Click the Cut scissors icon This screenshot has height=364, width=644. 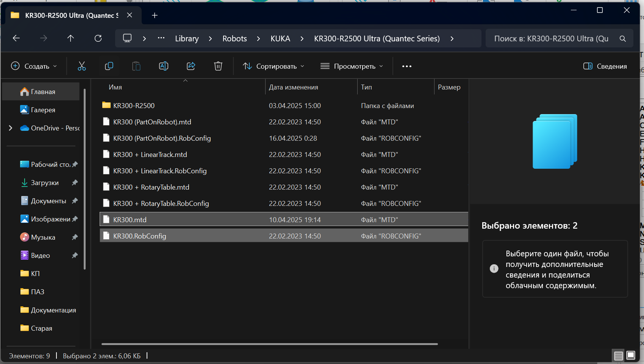82,66
